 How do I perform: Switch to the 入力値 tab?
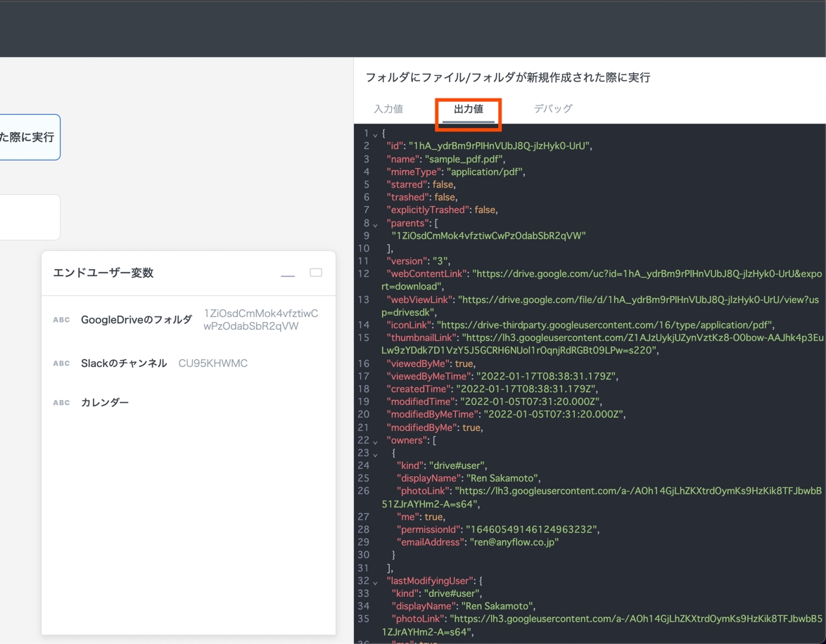click(x=388, y=109)
